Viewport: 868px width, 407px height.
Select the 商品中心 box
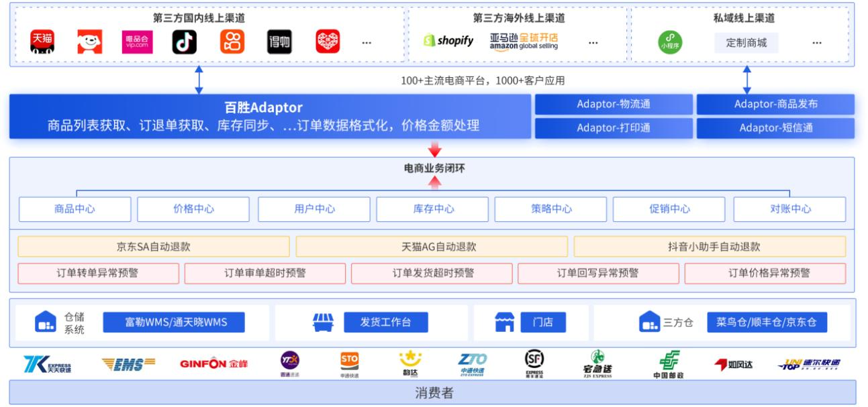pyautogui.click(x=75, y=209)
